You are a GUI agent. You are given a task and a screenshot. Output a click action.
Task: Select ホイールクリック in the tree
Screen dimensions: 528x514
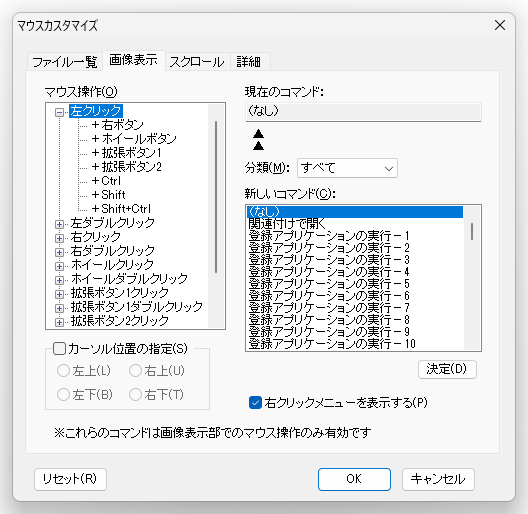pos(112,265)
